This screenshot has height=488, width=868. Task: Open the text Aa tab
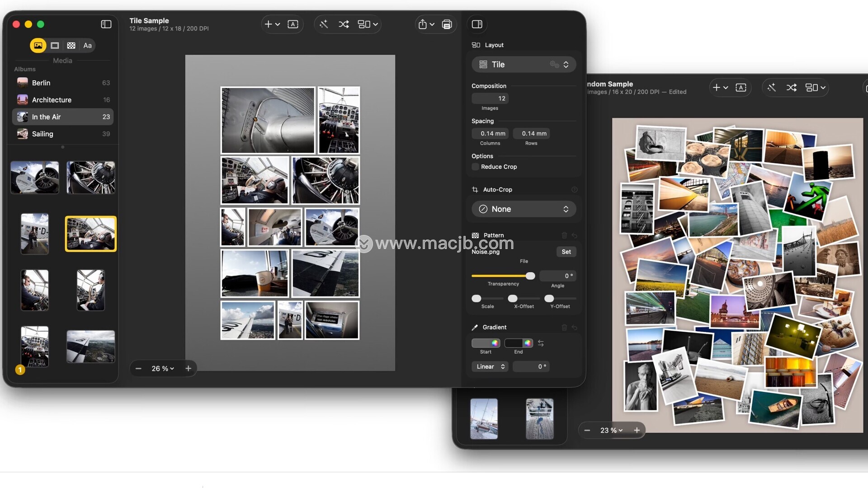pyautogui.click(x=87, y=46)
